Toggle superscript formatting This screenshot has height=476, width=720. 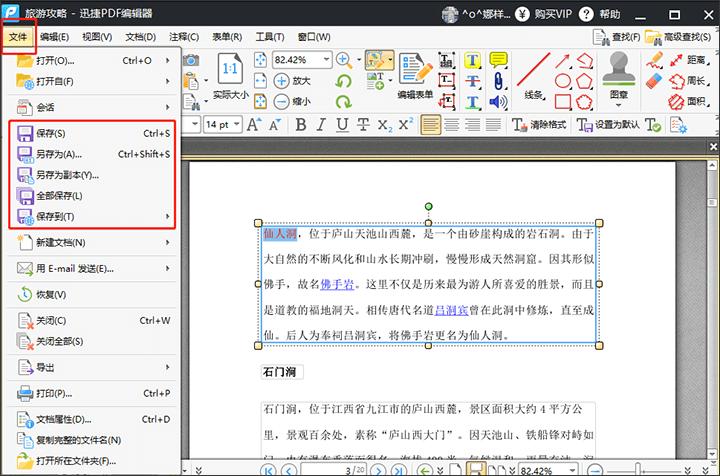[405, 124]
